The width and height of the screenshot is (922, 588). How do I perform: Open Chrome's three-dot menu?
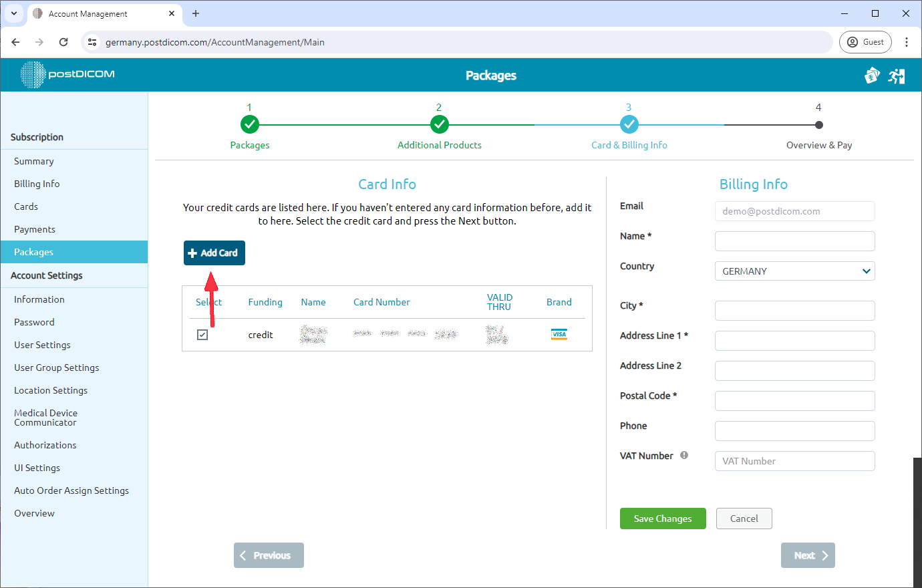click(x=907, y=41)
